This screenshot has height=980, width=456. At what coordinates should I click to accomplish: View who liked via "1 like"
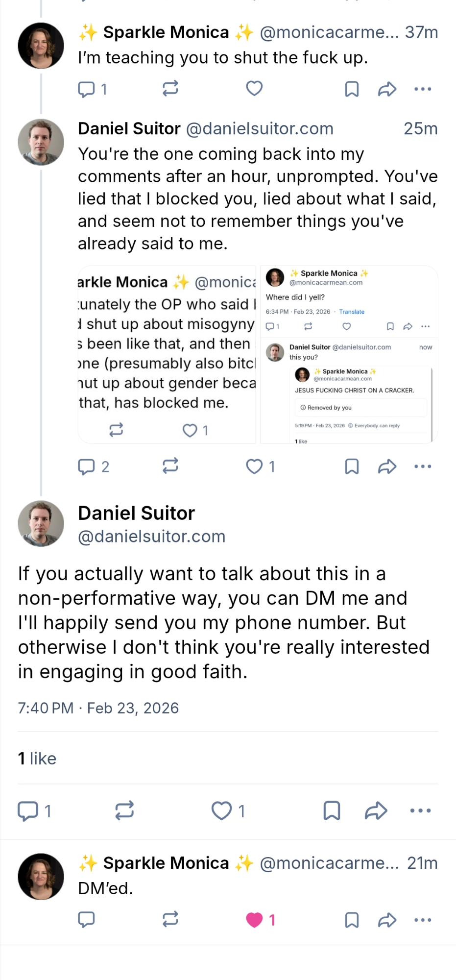(x=37, y=759)
